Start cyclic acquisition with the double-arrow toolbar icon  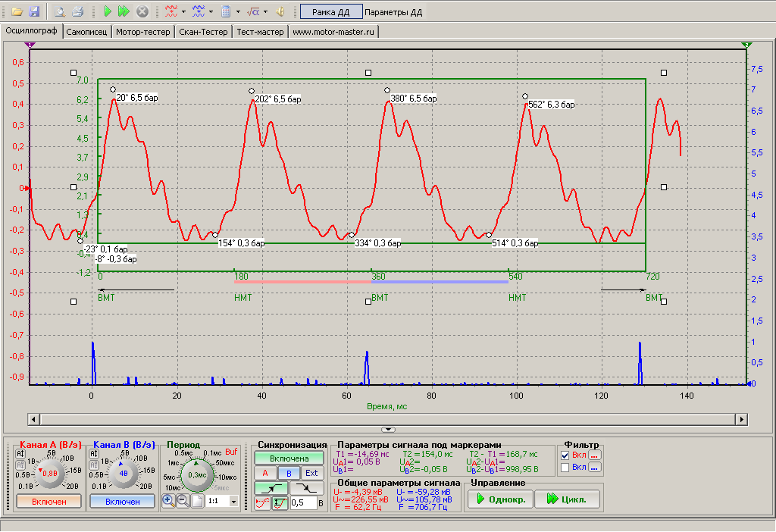[x=124, y=11]
